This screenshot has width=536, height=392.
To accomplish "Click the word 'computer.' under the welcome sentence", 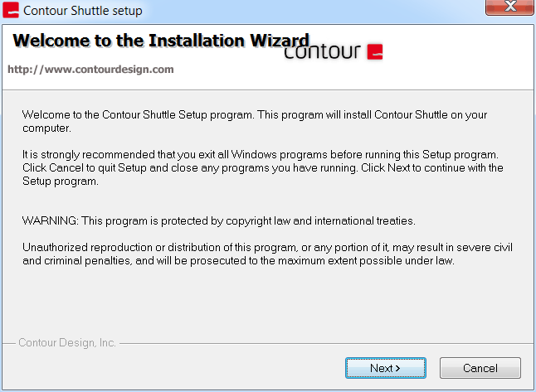I will coord(46,128).
